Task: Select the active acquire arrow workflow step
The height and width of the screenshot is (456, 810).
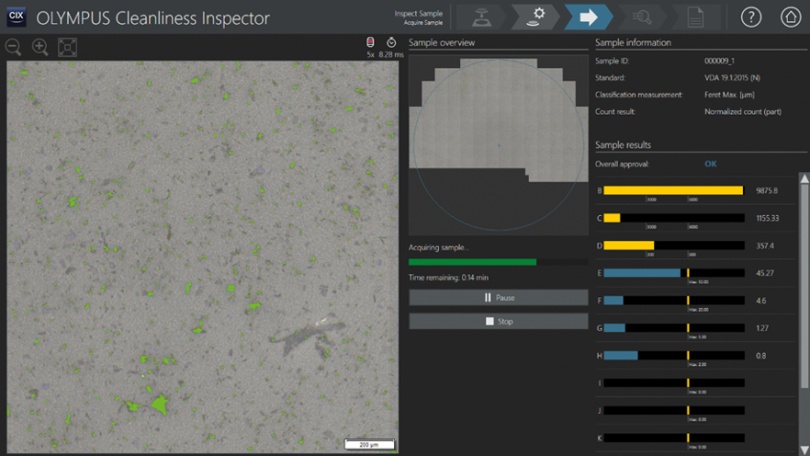Action: [x=590, y=17]
